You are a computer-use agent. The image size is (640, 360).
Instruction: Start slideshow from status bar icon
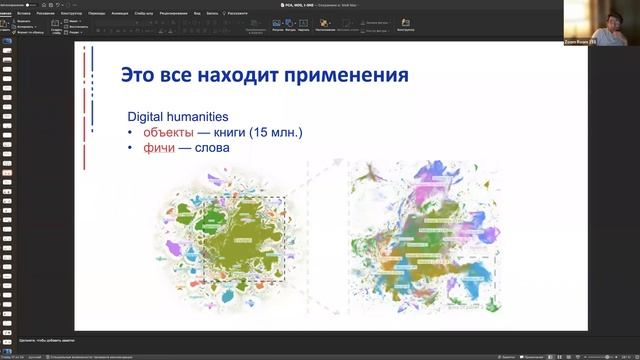(578, 357)
